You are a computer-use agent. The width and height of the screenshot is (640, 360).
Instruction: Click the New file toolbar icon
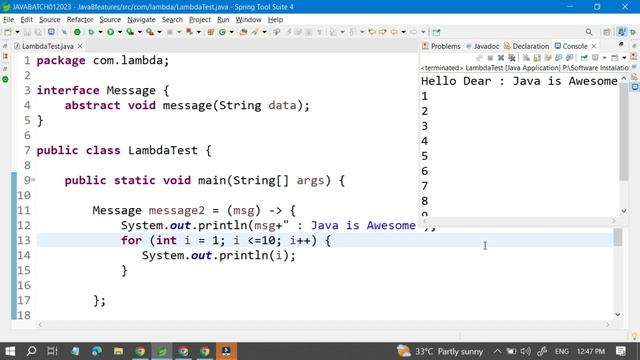(x=8, y=32)
